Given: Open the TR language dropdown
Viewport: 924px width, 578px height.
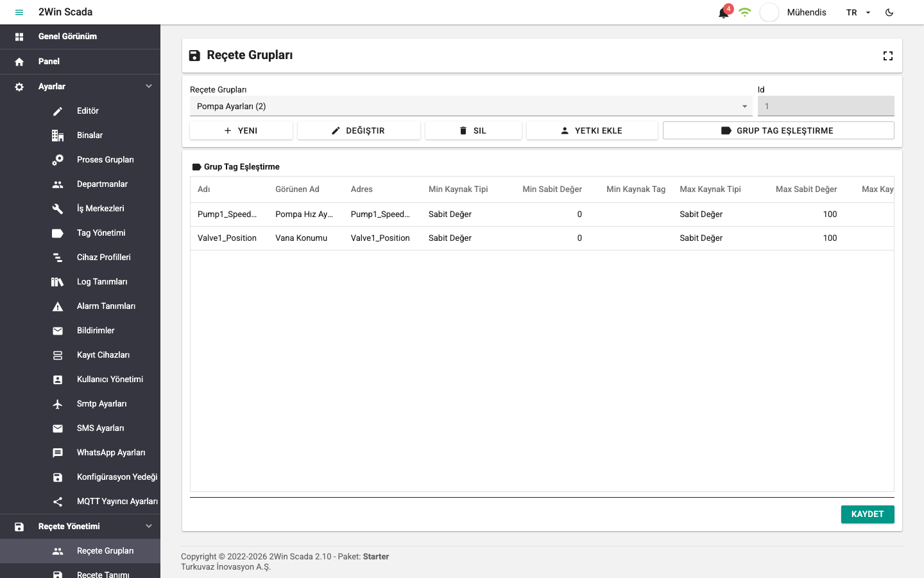Looking at the screenshot, I should [858, 12].
